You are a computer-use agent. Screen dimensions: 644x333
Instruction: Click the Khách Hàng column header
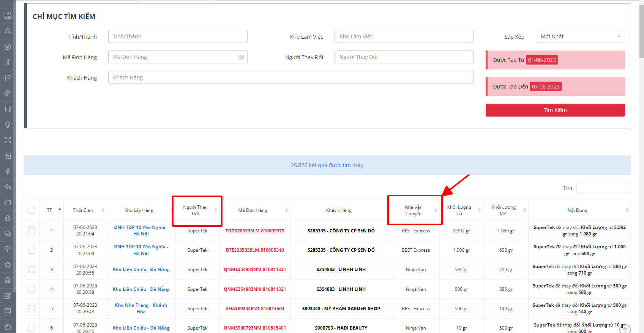(341, 210)
